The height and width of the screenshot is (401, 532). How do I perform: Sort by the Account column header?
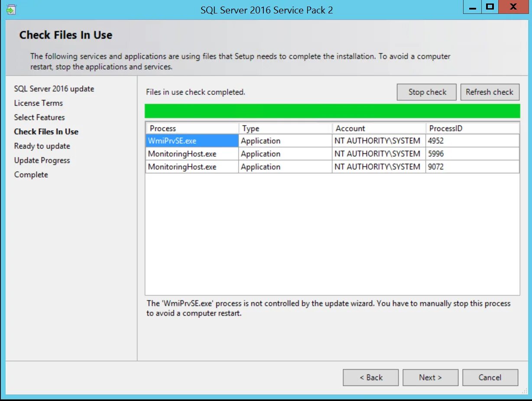point(379,128)
